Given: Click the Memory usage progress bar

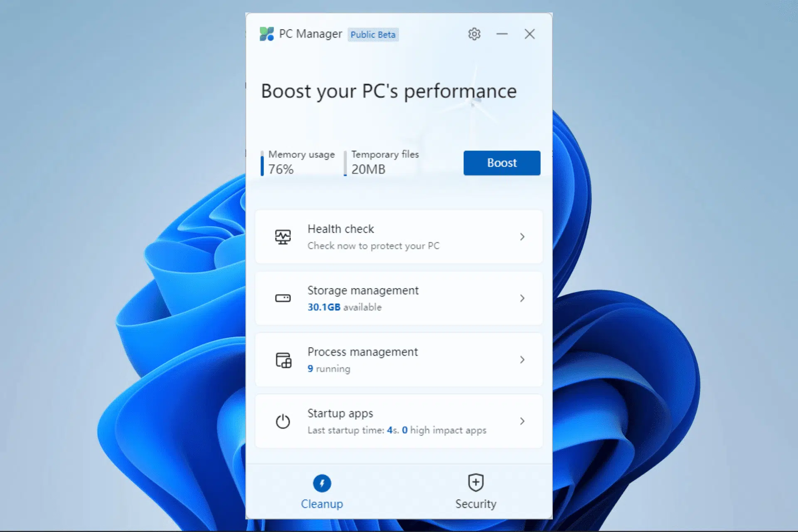Looking at the screenshot, I should [x=262, y=164].
